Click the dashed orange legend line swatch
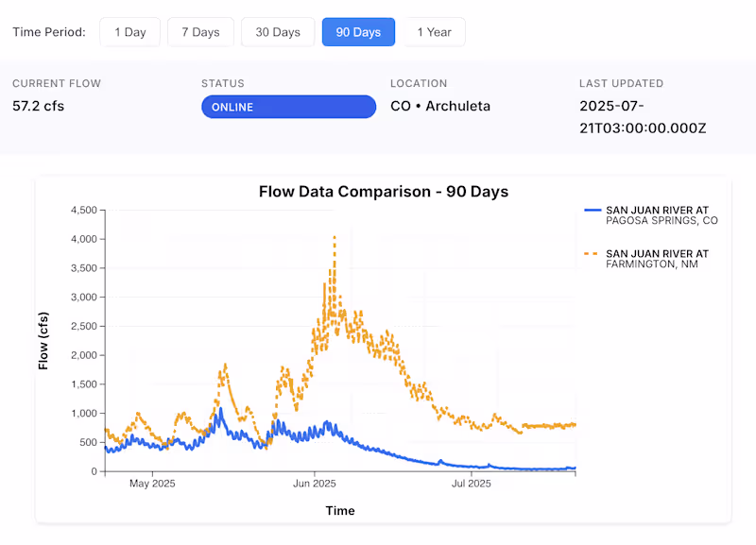This screenshot has height=545, width=756. 593,254
